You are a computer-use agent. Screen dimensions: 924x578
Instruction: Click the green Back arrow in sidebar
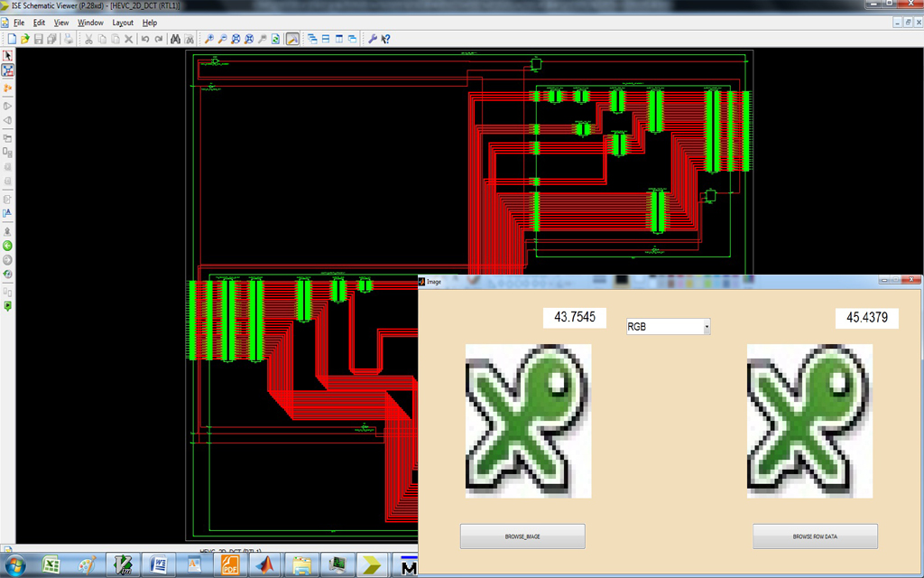tap(7, 246)
